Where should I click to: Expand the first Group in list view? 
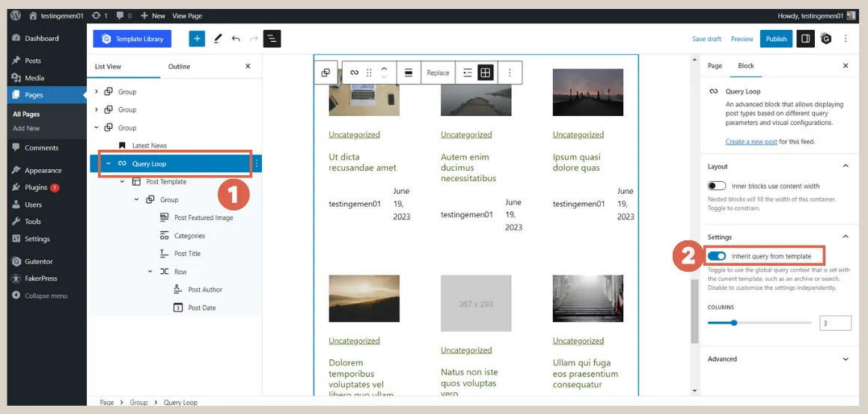97,91
